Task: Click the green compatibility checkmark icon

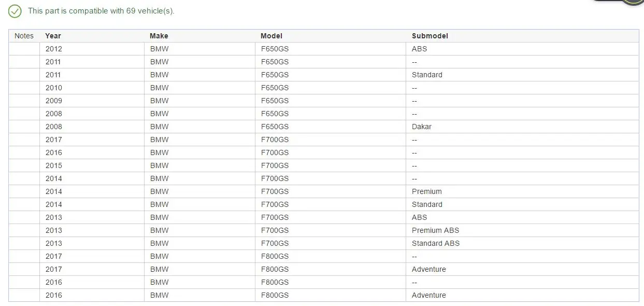Action: 15,11
